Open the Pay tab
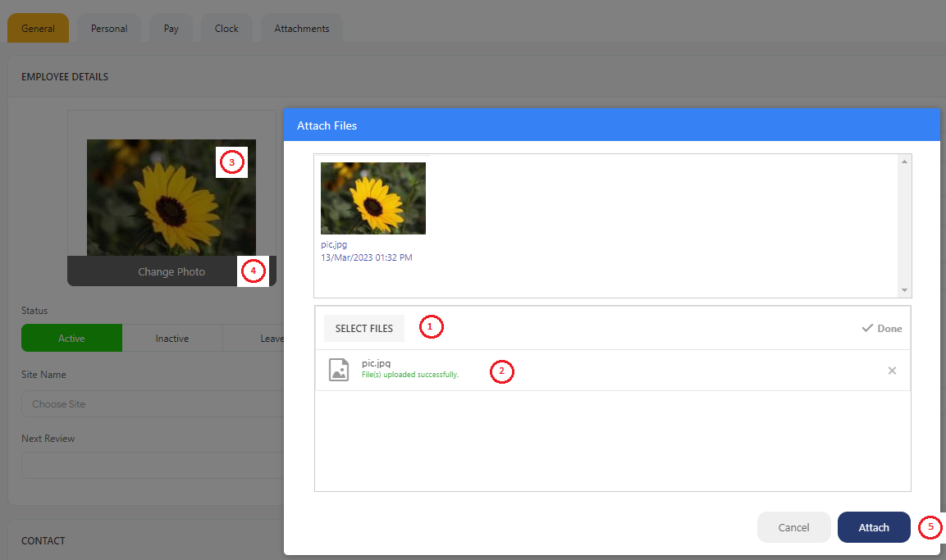This screenshot has height=560, width=946. (171, 29)
